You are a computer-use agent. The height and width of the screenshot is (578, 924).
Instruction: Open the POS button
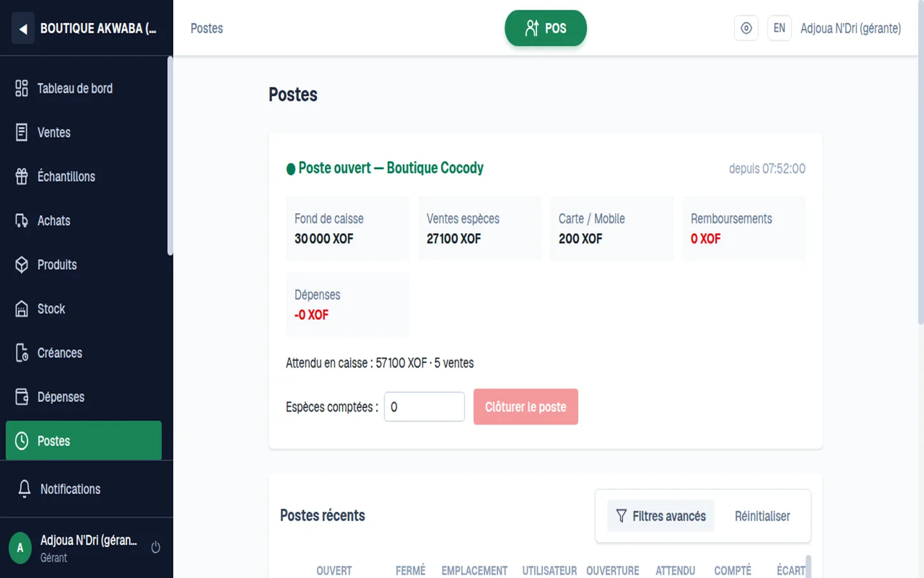pos(545,28)
